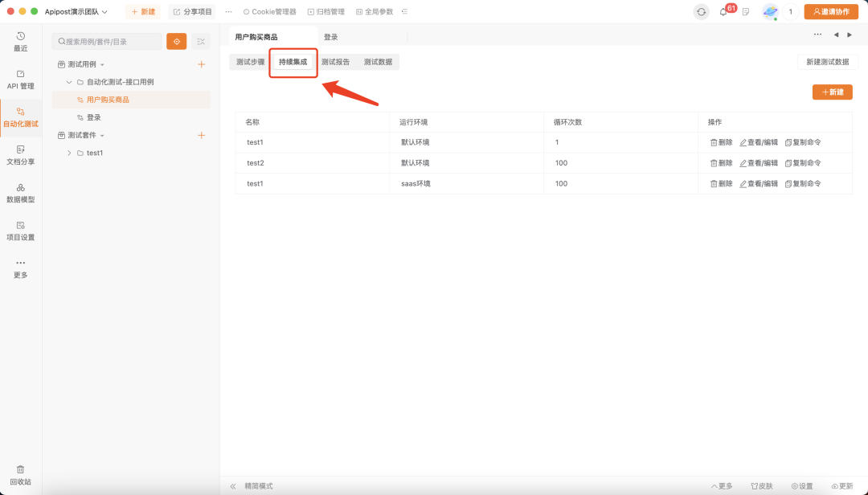Click the orange locate target icon
This screenshot has width=868, height=495.
click(177, 42)
